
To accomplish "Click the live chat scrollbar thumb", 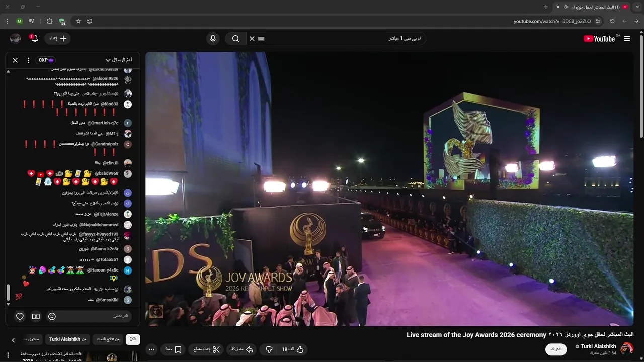I will pos(8,293).
